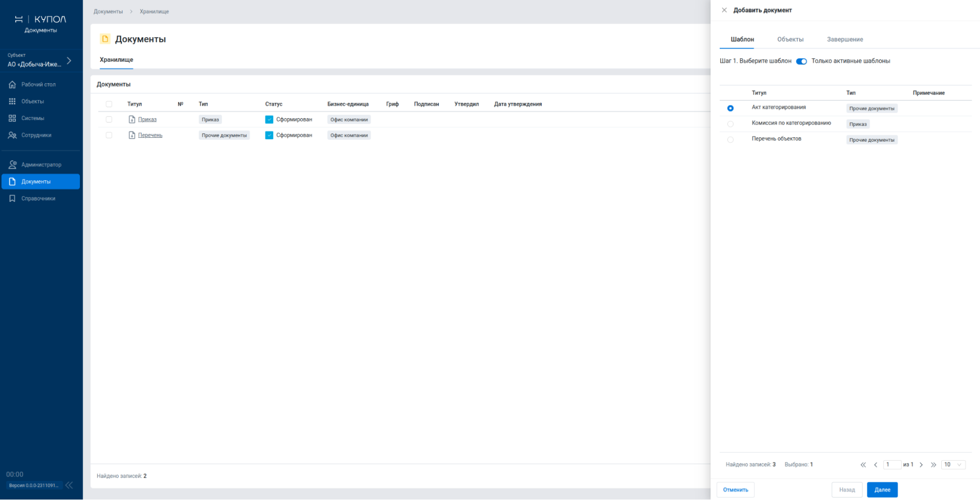This screenshot has width=980, height=500.
Task: Click the Купол logo icon
Action: coord(19,19)
